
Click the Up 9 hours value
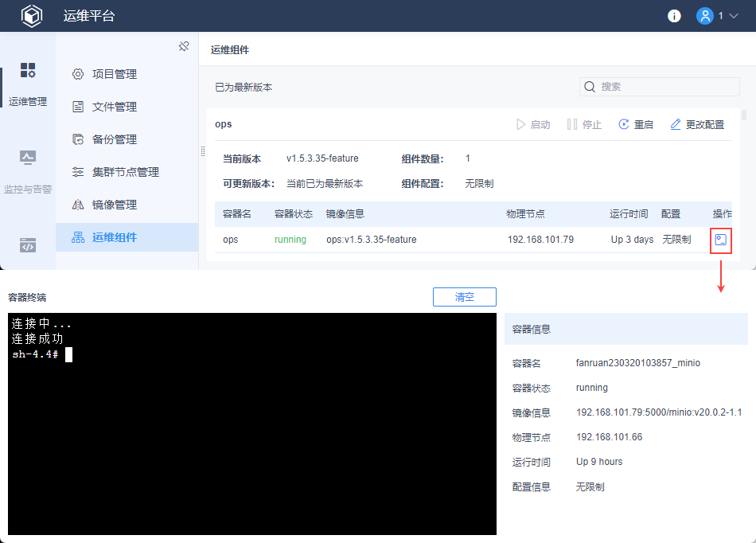coord(599,462)
